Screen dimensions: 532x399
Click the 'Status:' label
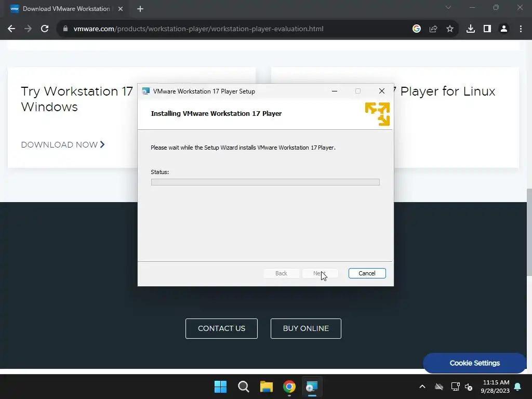pyautogui.click(x=160, y=172)
